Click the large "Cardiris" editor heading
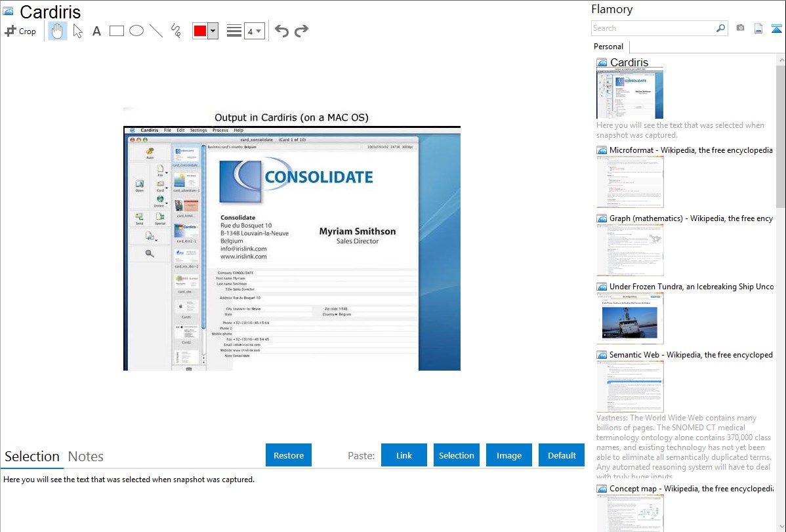 click(x=50, y=12)
